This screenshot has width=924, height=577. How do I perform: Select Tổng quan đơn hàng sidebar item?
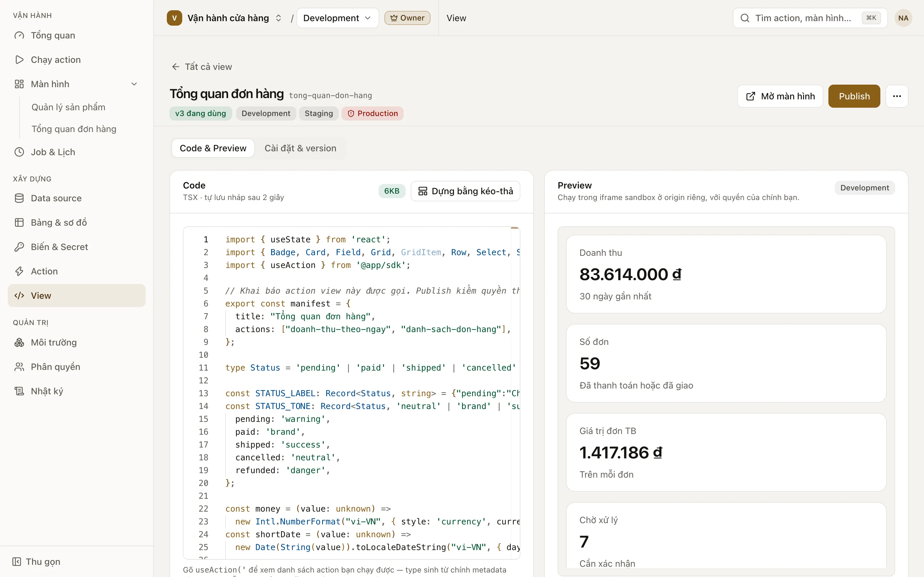pyautogui.click(x=74, y=130)
